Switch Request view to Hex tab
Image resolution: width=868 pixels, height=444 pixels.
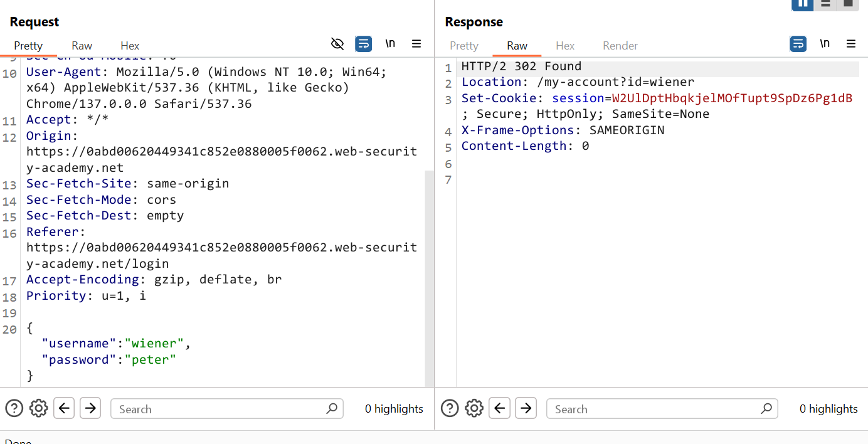130,46
